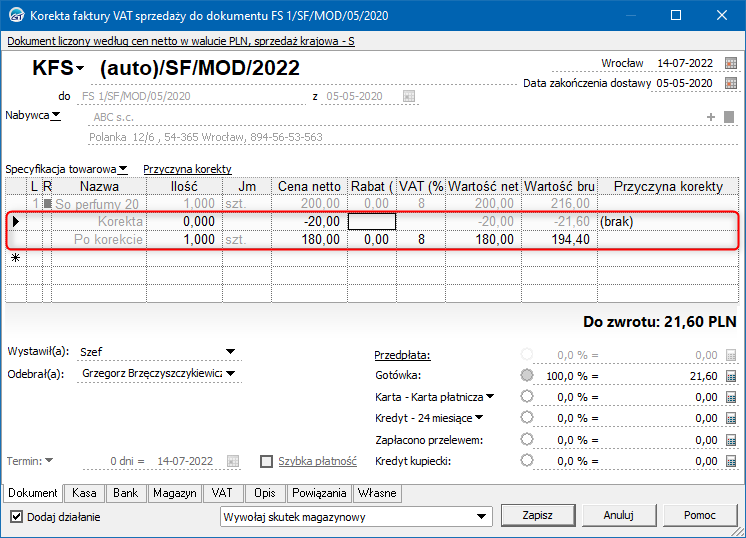
Task: Open calendar next to source date 05-05-2020
Action: pos(409,96)
